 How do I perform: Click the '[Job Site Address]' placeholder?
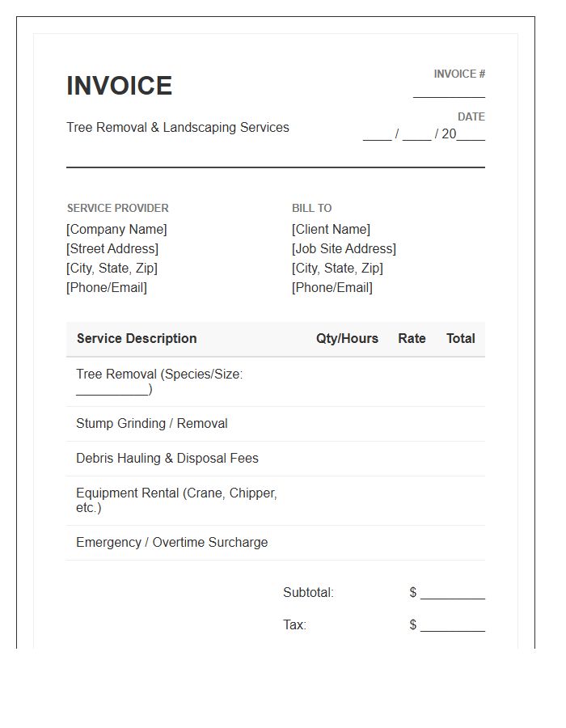pyautogui.click(x=344, y=249)
